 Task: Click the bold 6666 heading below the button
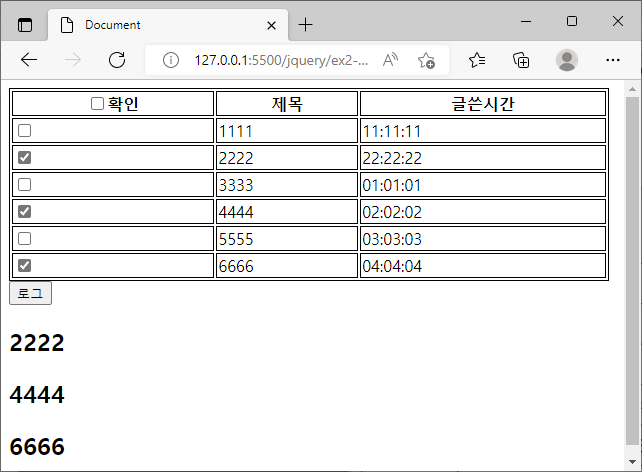[37, 447]
